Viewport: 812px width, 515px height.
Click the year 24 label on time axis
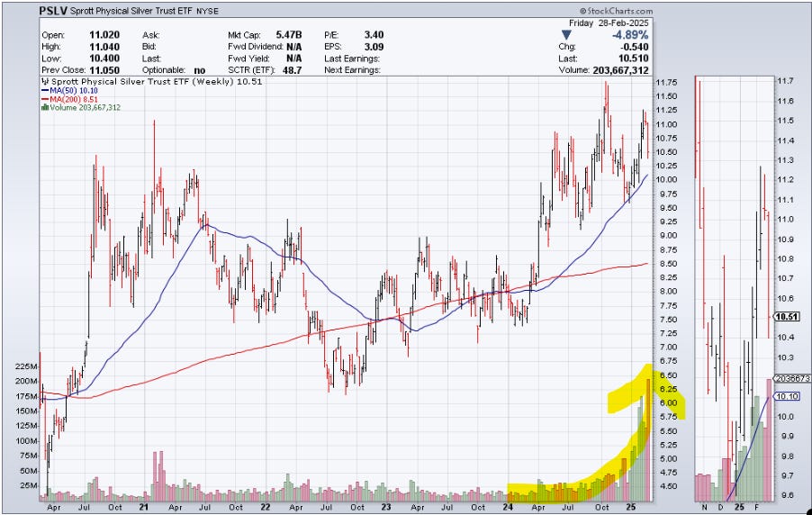[x=508, y=507]
